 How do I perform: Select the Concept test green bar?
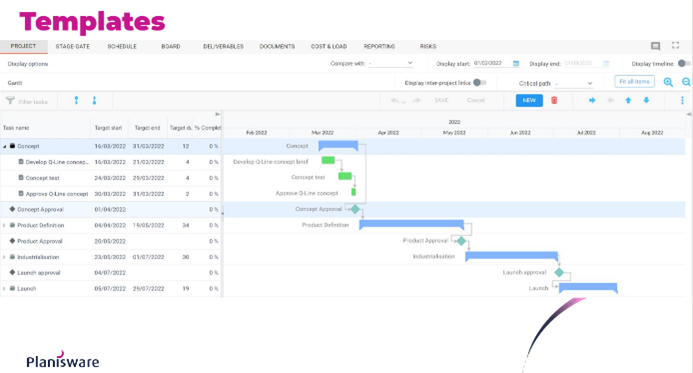[x=345, y=176]
